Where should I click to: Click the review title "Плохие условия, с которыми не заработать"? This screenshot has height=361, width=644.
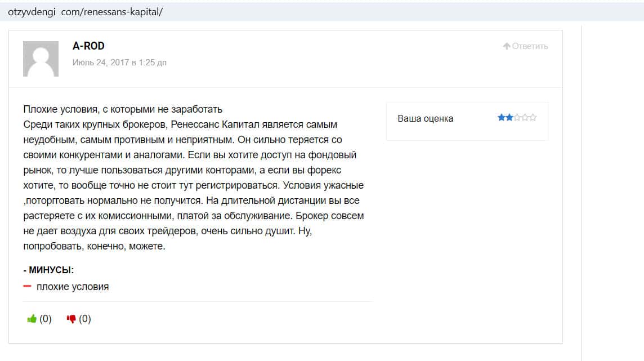coord(123,109)
